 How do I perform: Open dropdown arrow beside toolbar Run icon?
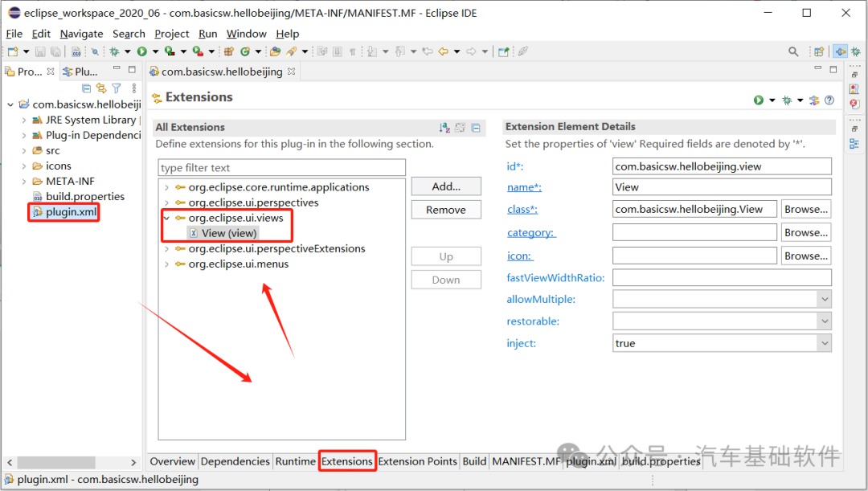point(156,52)
